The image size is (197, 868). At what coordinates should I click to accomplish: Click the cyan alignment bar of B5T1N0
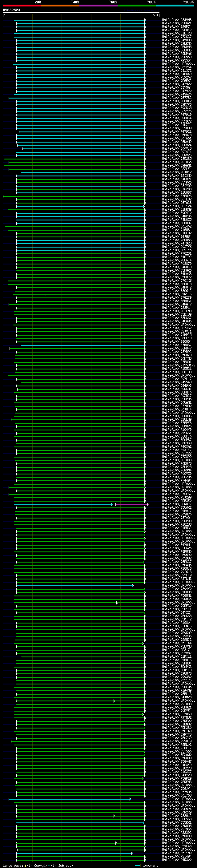pyautogui.click(x=75, y=853)
